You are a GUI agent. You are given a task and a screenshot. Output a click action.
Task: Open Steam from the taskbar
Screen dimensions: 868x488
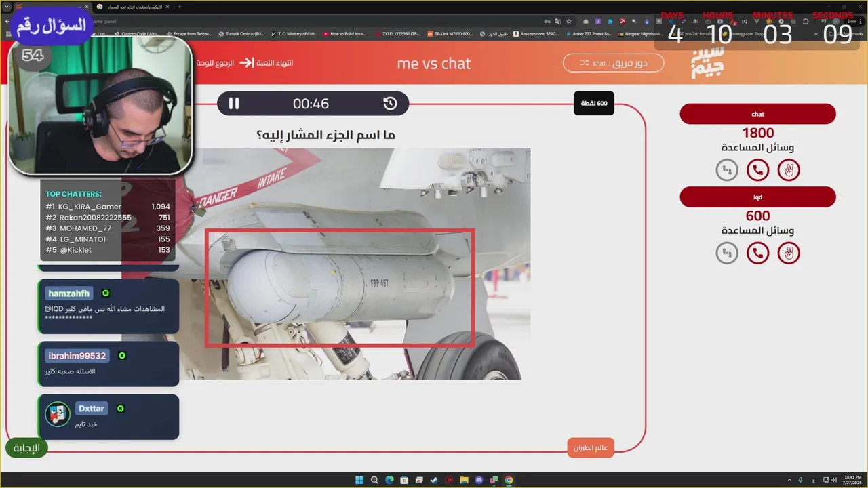click(434, 480)
